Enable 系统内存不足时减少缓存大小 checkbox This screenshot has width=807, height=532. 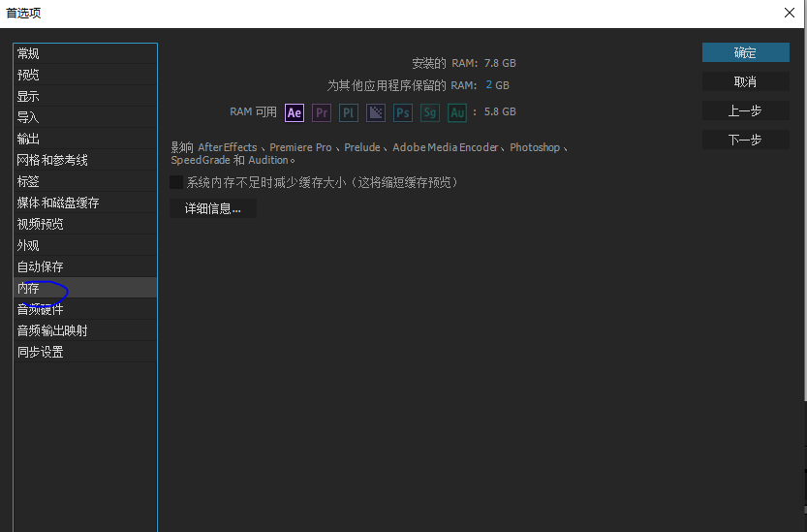click(x=176, y=182)
